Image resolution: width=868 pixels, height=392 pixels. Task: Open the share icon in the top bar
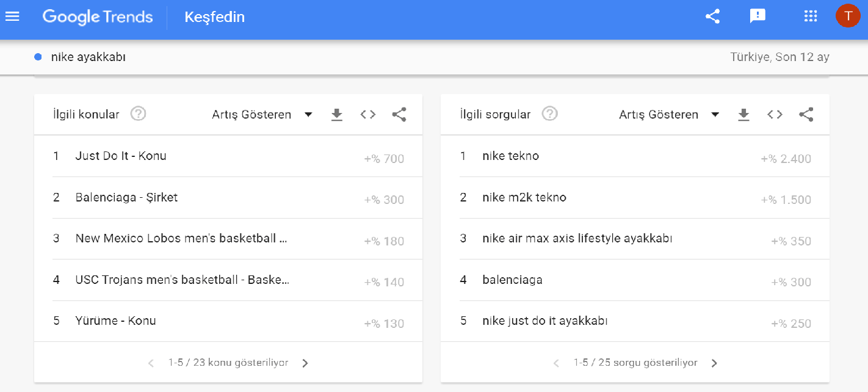click(712, 16)
